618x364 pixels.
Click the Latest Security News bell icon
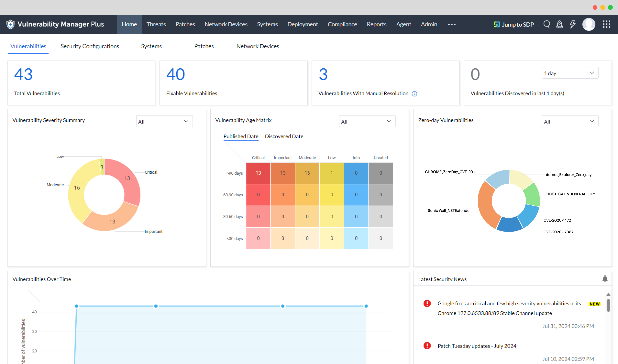(605, 279)
